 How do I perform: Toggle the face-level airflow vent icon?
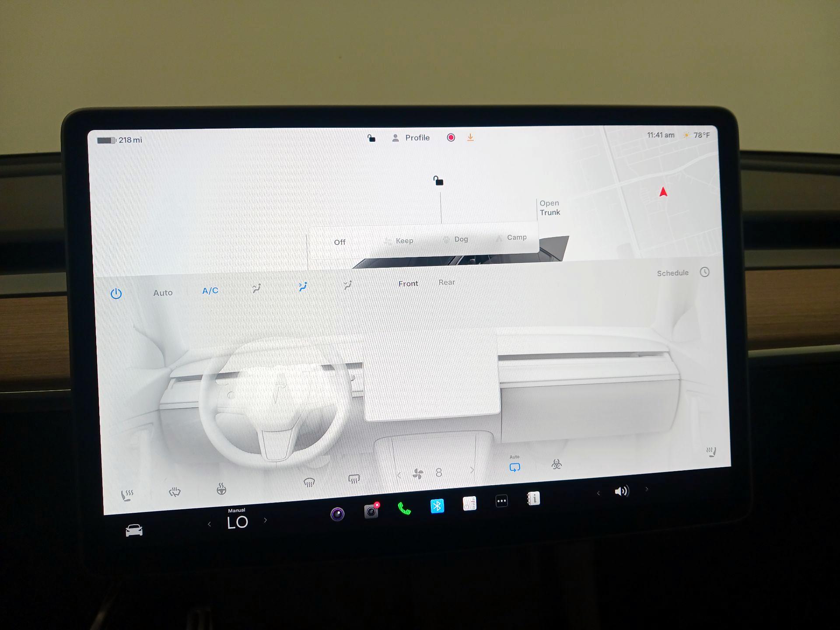[x=303, y=287]
